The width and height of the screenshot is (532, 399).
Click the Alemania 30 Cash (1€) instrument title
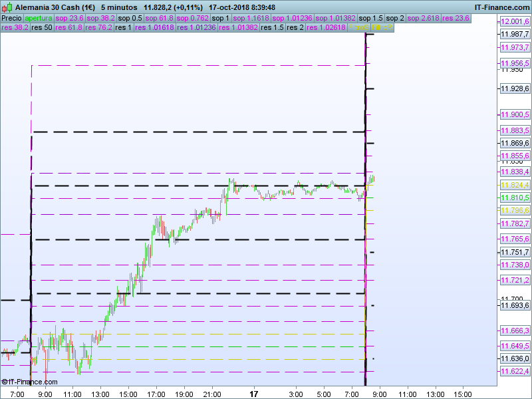[55, 7]
